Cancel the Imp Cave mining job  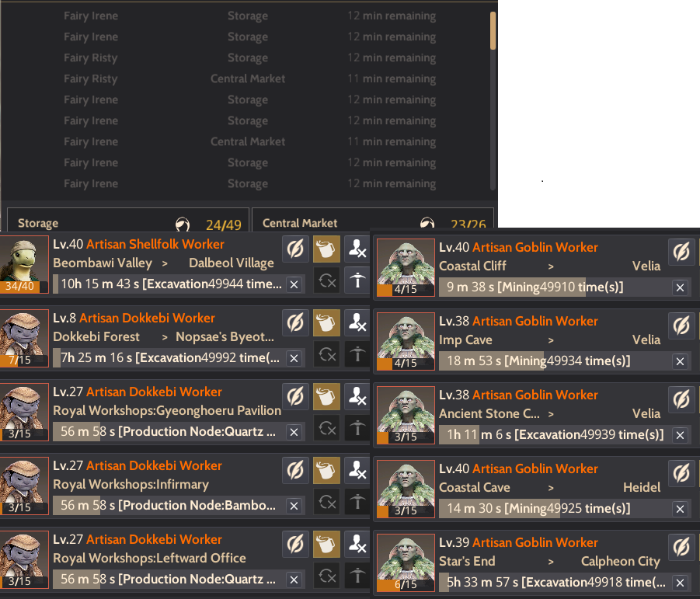click(x=680, y=361)
